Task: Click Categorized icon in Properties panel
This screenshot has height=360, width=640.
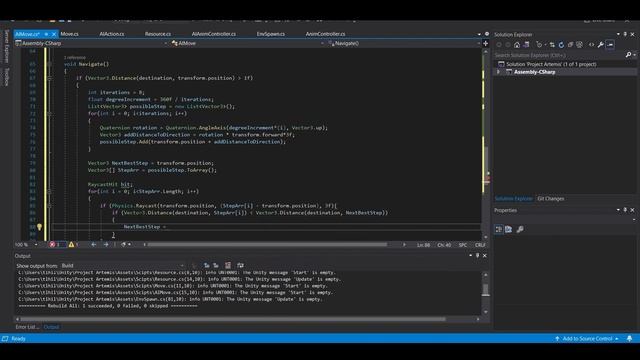Action: 499,229
